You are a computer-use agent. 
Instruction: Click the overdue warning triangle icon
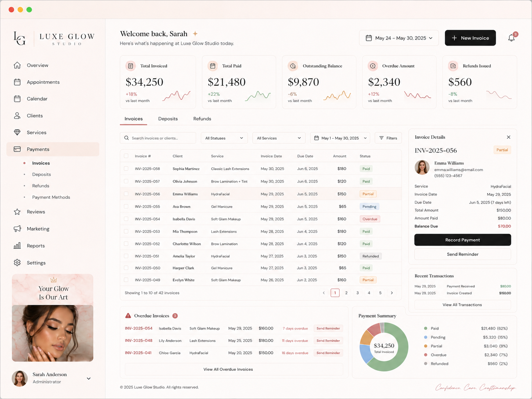point(128,316)
